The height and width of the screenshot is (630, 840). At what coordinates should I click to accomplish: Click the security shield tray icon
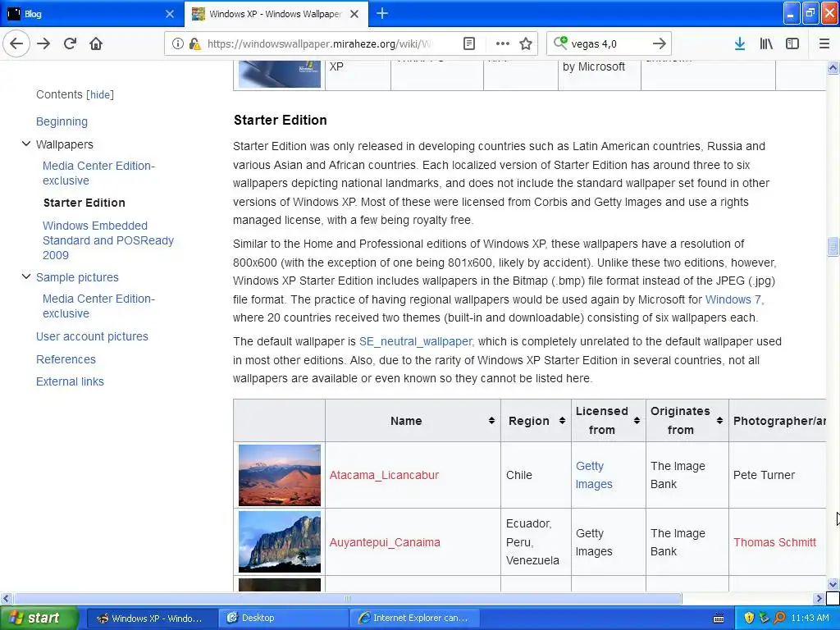749,619
